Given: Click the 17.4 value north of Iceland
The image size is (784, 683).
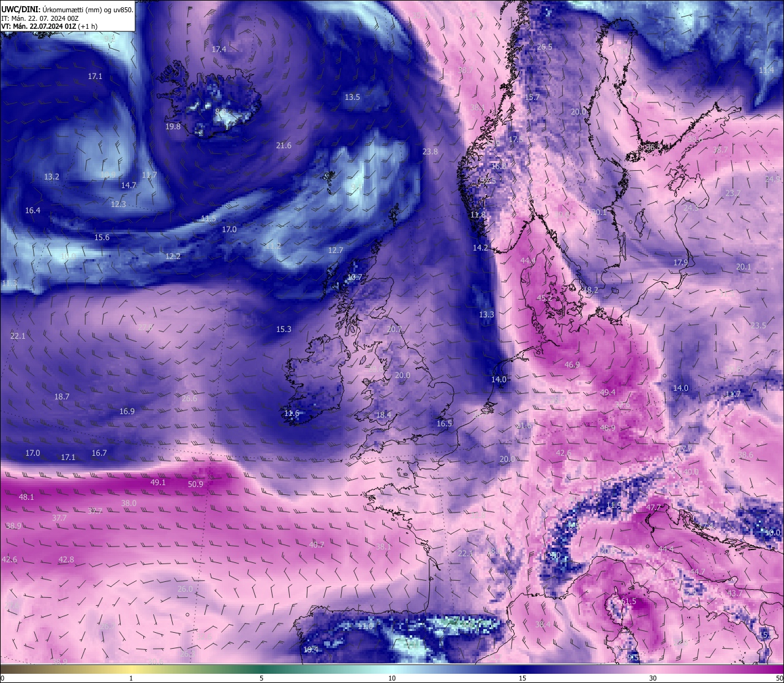Looking at the screenshot, I should point(219,49).
